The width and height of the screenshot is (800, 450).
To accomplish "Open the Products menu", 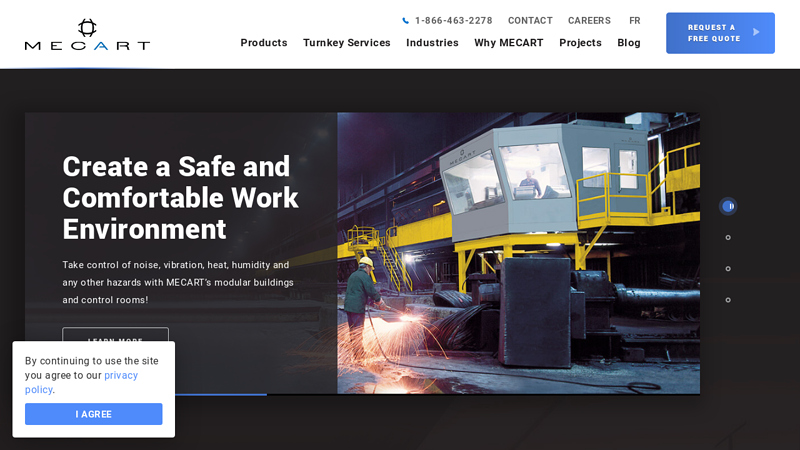I will (x=264, y=43).
